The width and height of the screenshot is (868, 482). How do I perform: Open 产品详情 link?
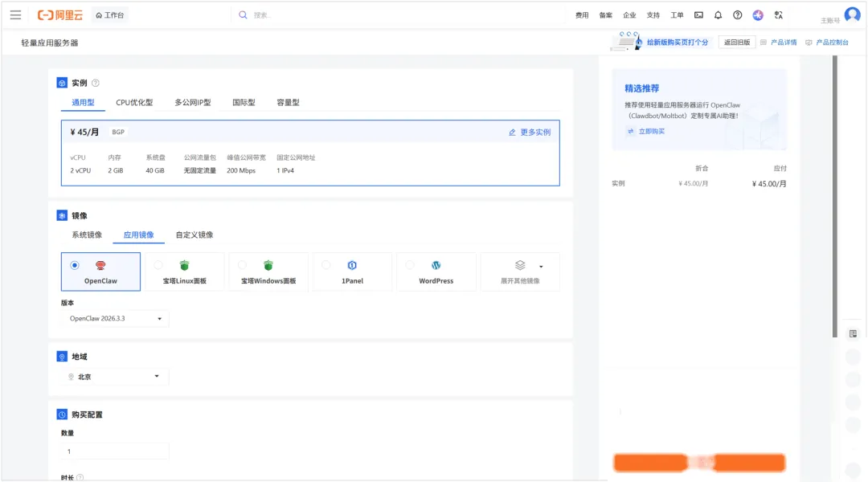click(x=784, y=43)
